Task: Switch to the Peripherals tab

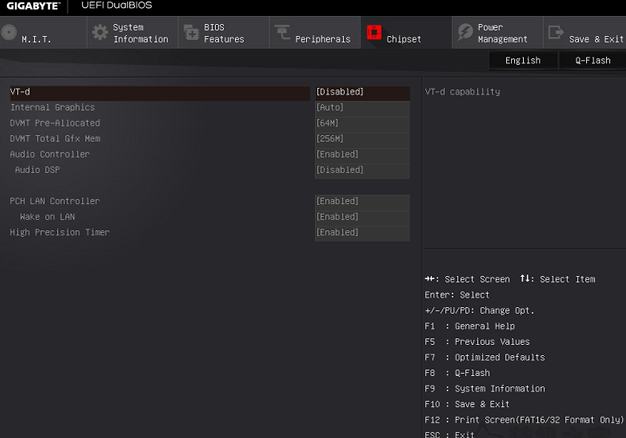Action: [315, 33]
